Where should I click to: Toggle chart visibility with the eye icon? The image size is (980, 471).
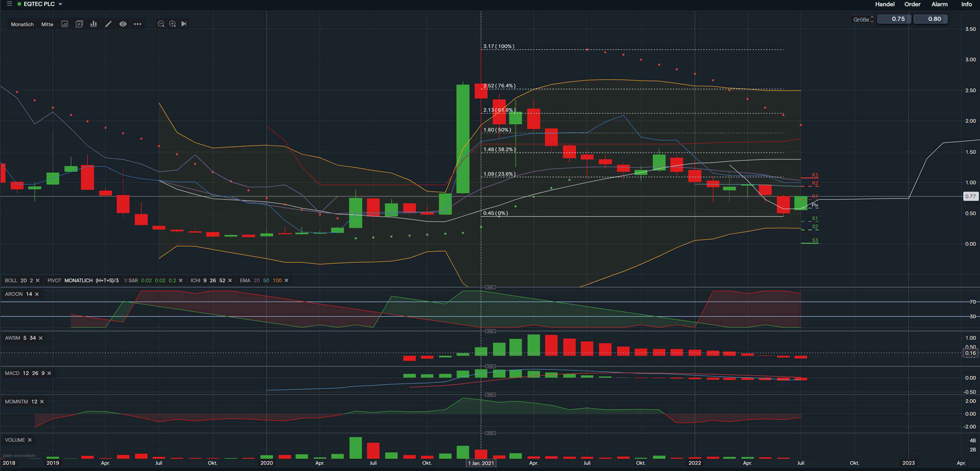tap(122, 24)
